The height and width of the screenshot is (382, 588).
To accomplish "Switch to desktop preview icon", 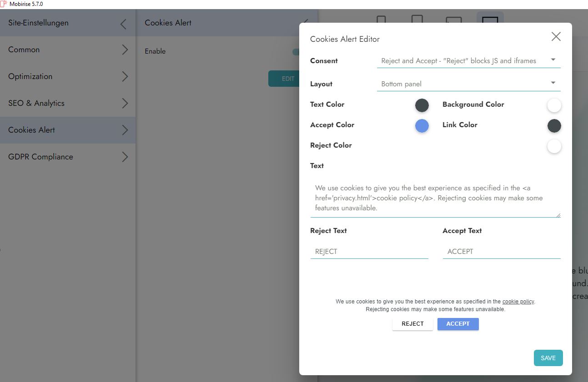I will [490, 20].
